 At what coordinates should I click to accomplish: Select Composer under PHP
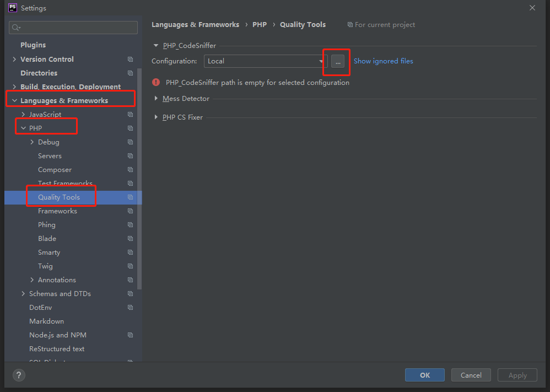click(x=55, y=169)
